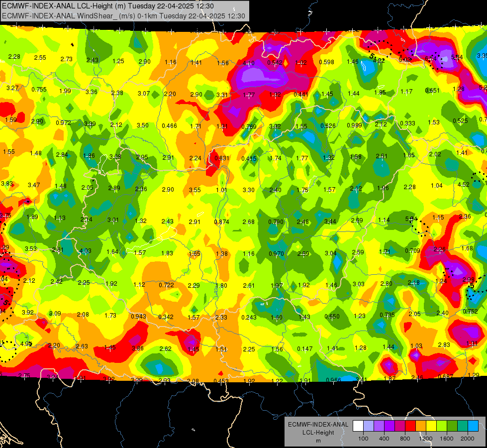Viewport: 487px width, 448px height.
Task: Click the wind shear value "3.30"
Action: (x=248, y=190)
